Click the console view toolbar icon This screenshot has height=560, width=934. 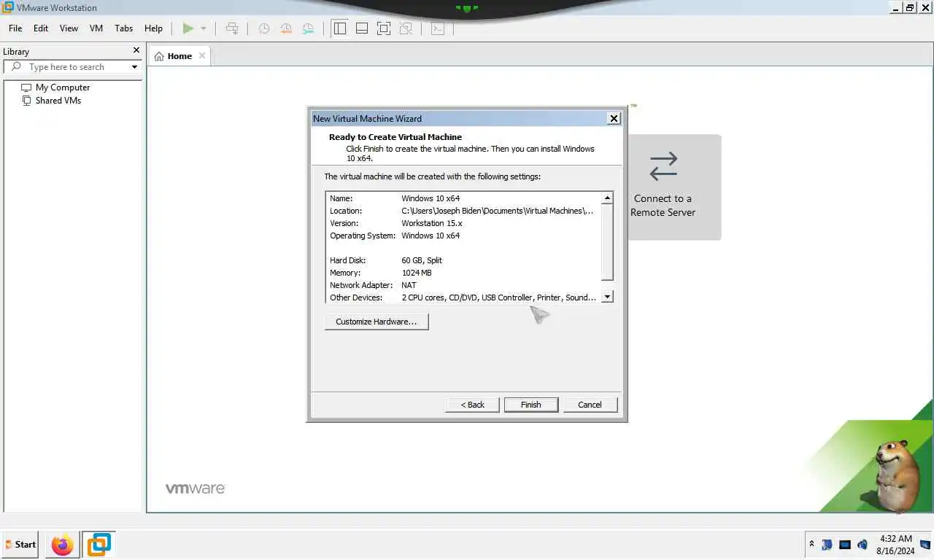coord(438,28)
